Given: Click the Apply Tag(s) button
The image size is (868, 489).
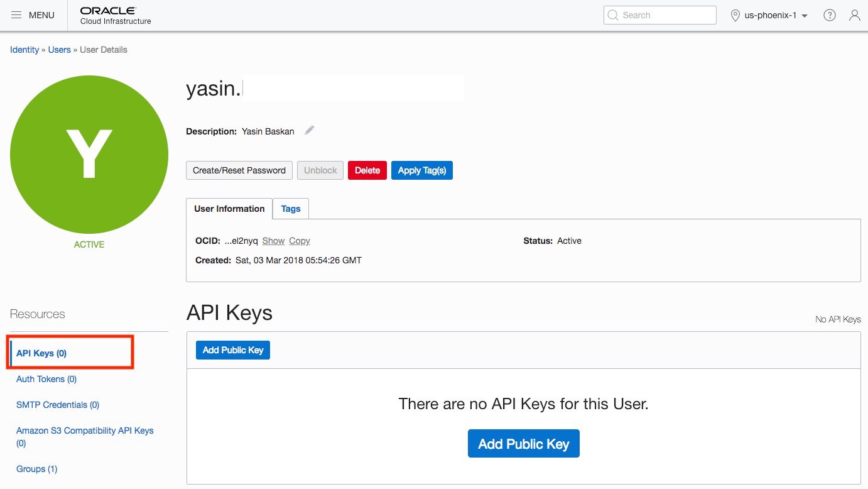Looking at the screenshot, I should point(421,170).
